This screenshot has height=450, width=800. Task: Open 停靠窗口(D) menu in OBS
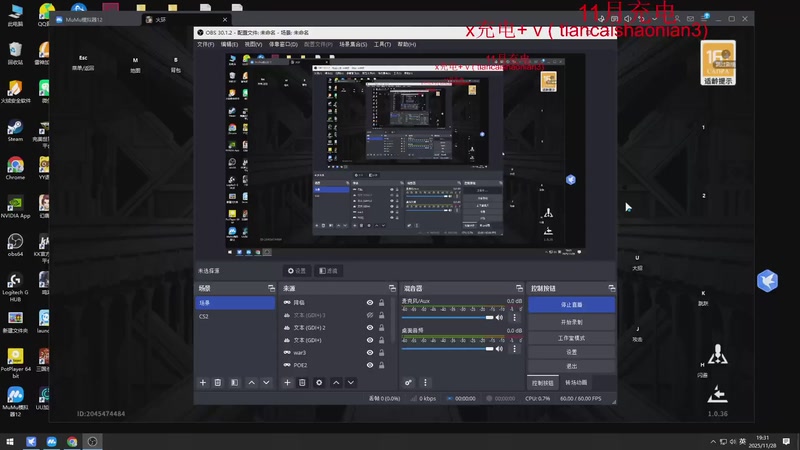[283, 44]
